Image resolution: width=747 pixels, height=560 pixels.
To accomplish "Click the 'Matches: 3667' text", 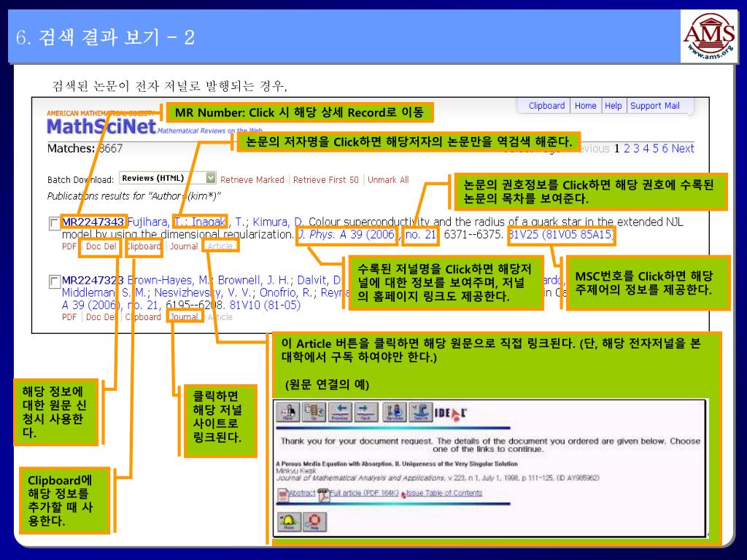I will click(85, 149).
